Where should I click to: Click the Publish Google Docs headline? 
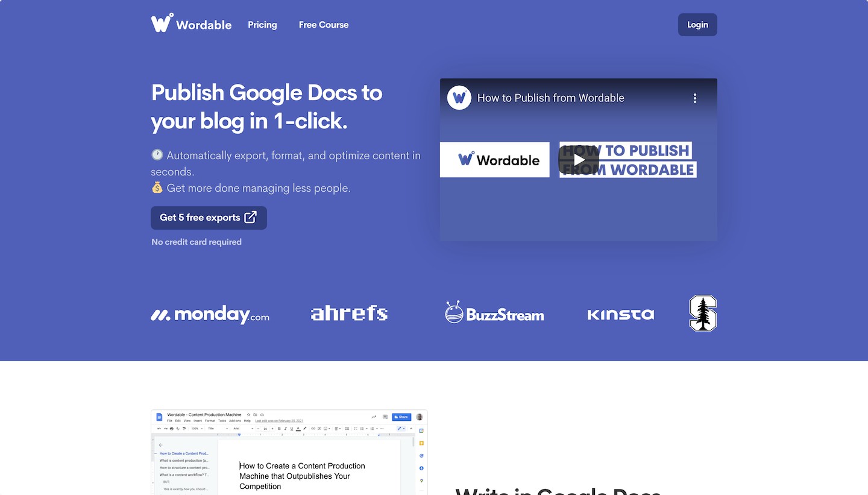click(x=266, y=107)
